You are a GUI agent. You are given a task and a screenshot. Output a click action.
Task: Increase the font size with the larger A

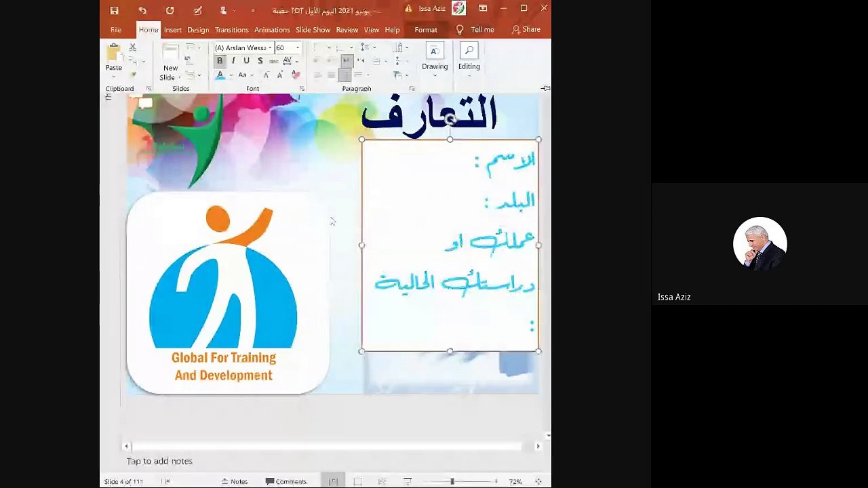pyautogui.click(x=266, y=75)
